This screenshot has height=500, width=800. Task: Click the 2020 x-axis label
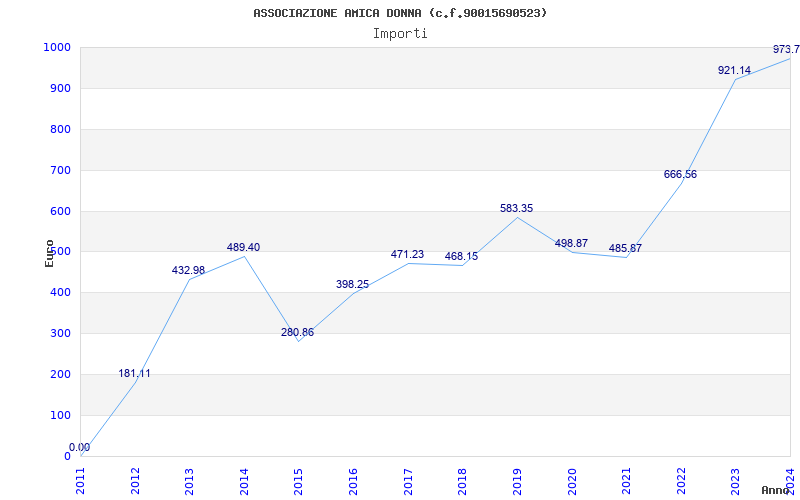coord(572,481)
